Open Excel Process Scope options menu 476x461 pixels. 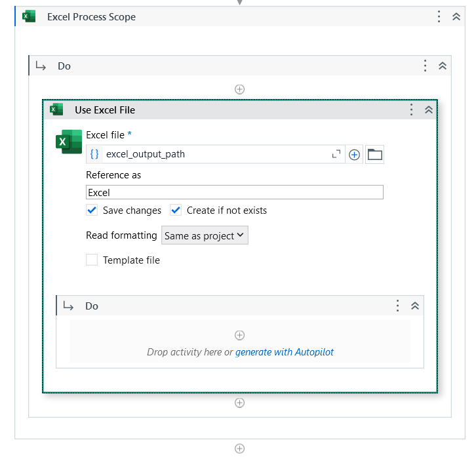439,16
